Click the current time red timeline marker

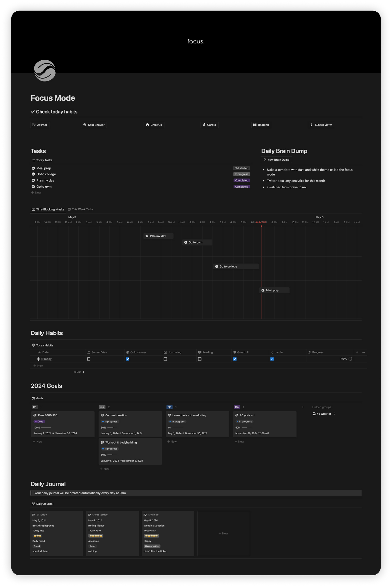tap(261, 226)
